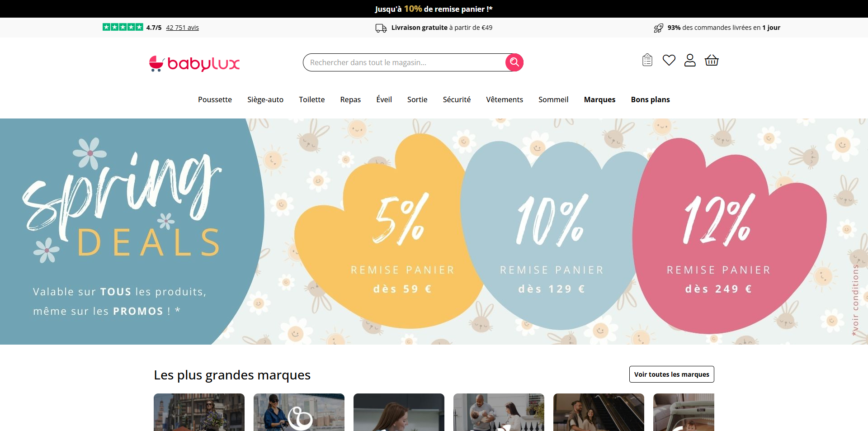This screenshot has height=431, width=868.
Task: Open the Sommeil menu
Action: click(x=553, y=99)
